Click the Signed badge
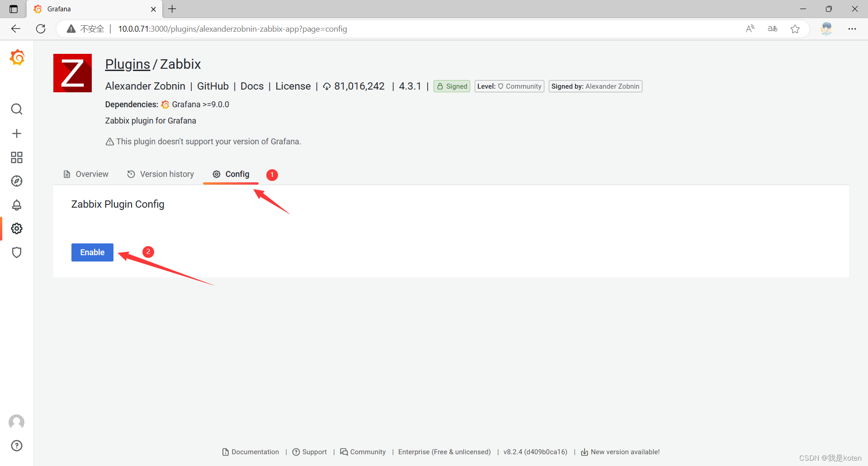 (452, 86)
